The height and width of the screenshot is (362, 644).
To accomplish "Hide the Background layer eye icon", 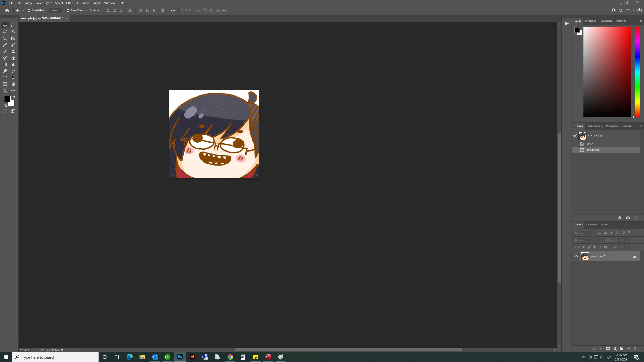I will pos(576,256).
